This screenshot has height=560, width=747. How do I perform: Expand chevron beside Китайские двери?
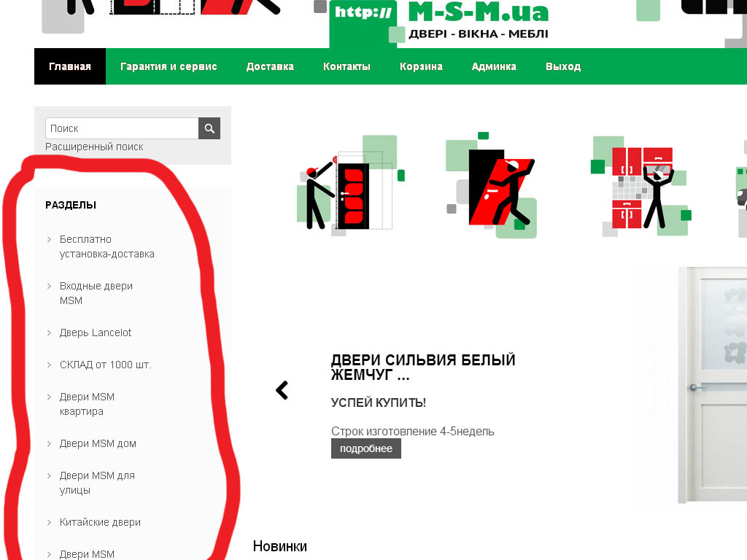click(x=49, y=522)
